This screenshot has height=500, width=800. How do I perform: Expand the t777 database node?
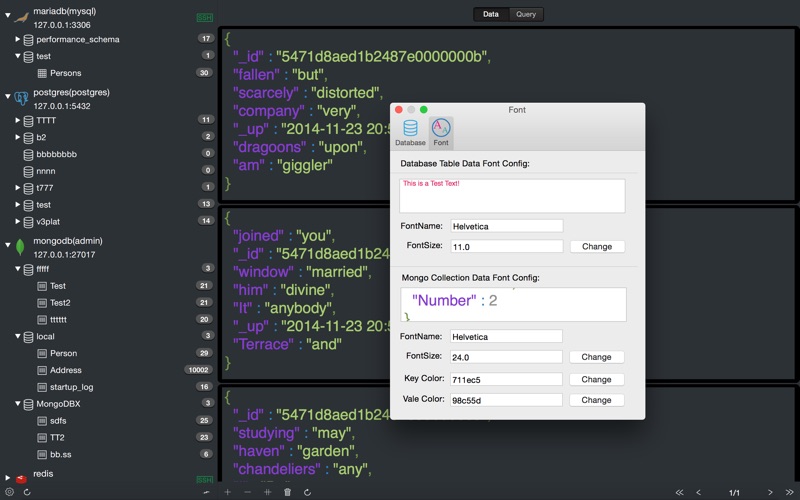click(x=17, y=187)
